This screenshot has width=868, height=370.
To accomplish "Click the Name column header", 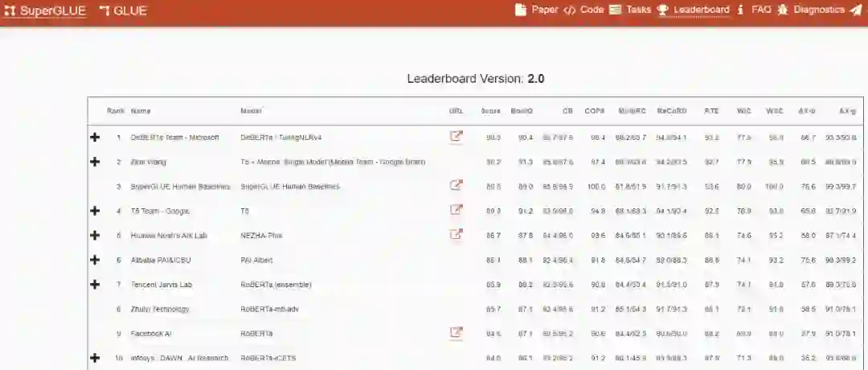I will pos(141,111).
